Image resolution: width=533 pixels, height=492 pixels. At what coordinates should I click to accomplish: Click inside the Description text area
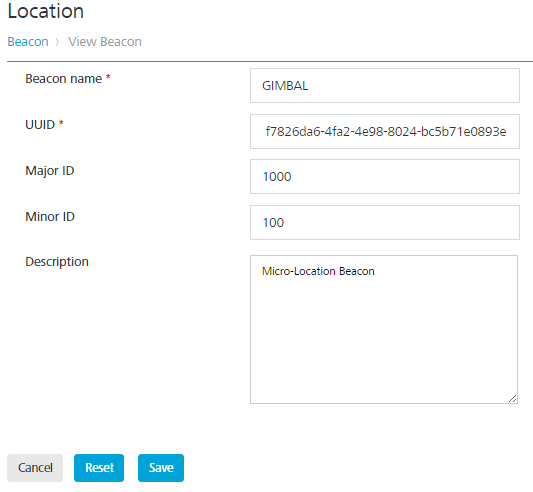[x=384, y=329]
